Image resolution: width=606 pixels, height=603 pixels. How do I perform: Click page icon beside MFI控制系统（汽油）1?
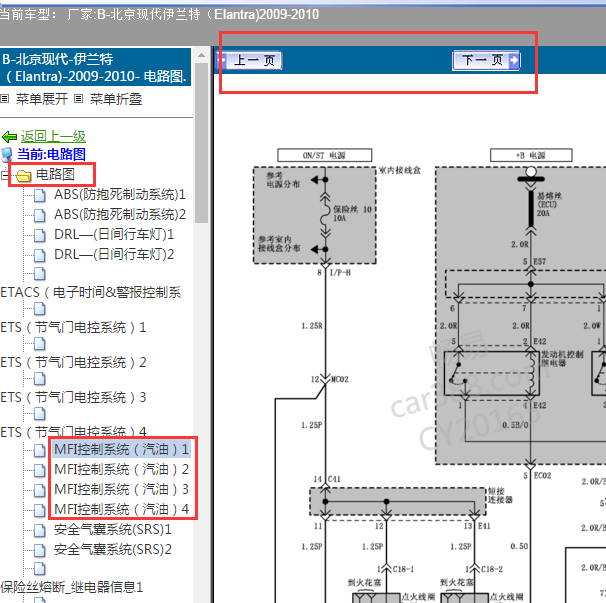tap(39, 450)
